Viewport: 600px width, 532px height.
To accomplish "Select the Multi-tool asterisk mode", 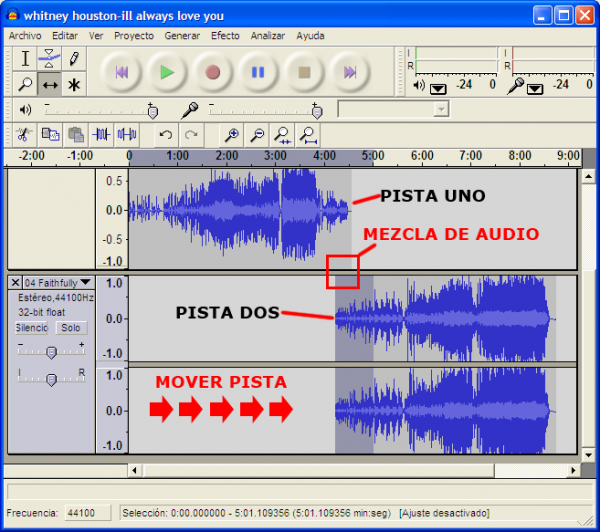I will 74,84.
